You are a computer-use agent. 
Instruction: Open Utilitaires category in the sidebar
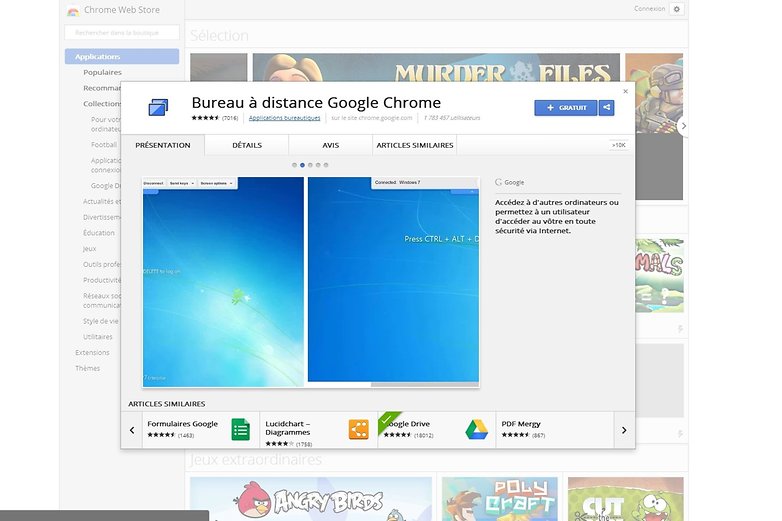[x=98, y=337]
